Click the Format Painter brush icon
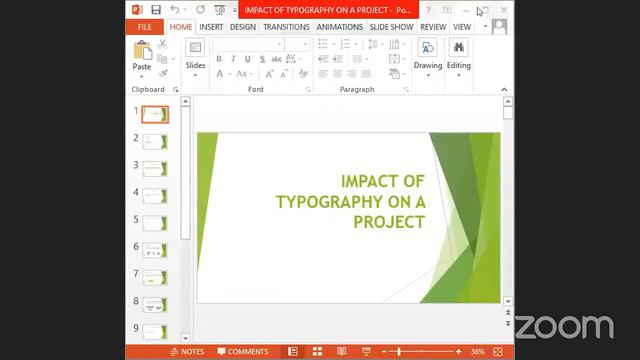 coord(162,74)
